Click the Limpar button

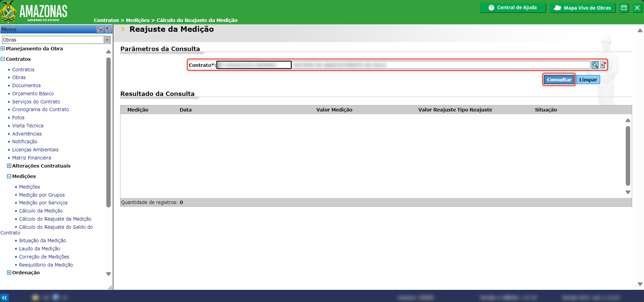point(588,80)
